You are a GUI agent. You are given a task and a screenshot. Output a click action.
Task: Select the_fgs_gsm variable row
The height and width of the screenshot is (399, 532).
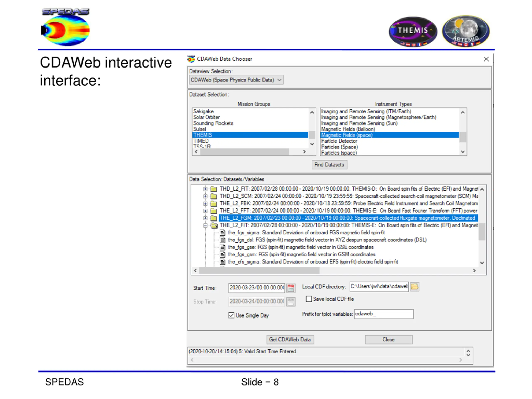pos(302,254)
